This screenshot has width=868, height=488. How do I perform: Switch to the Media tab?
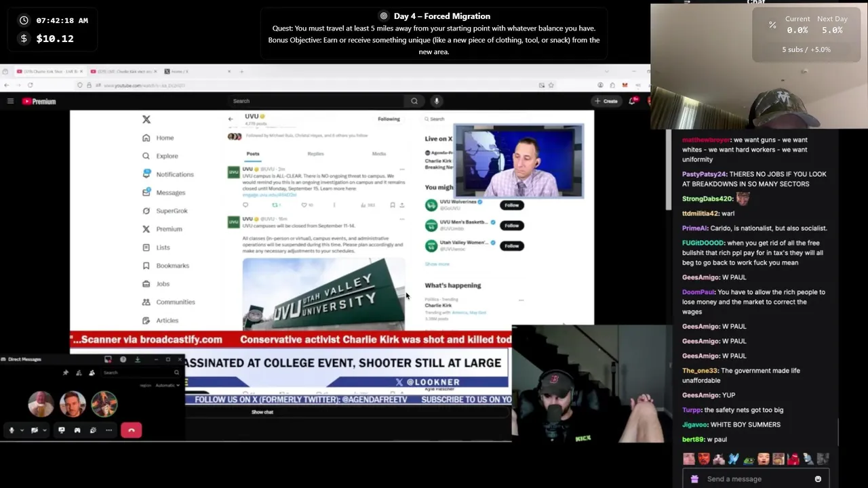click(378, 154)
